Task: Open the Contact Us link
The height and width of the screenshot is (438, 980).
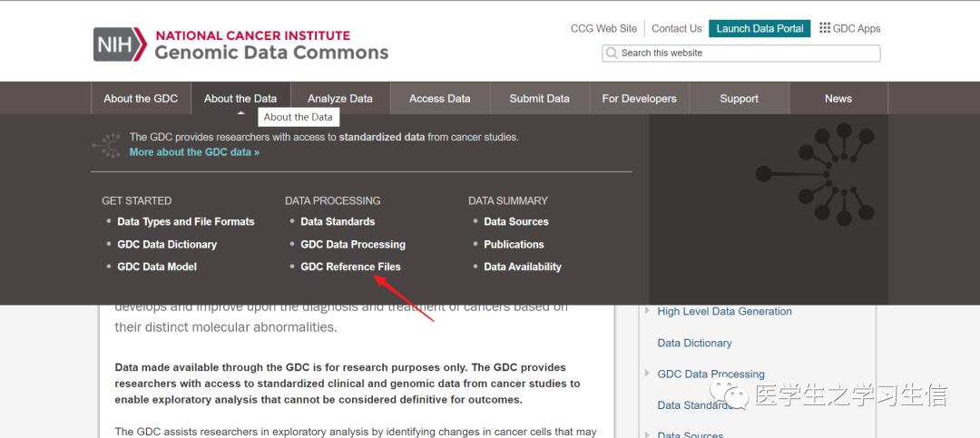Action: (677, 28)
